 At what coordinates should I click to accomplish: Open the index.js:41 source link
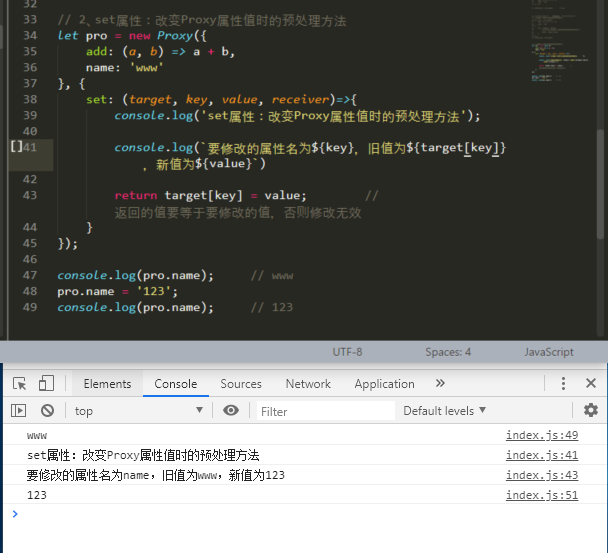tap(542, 455)
